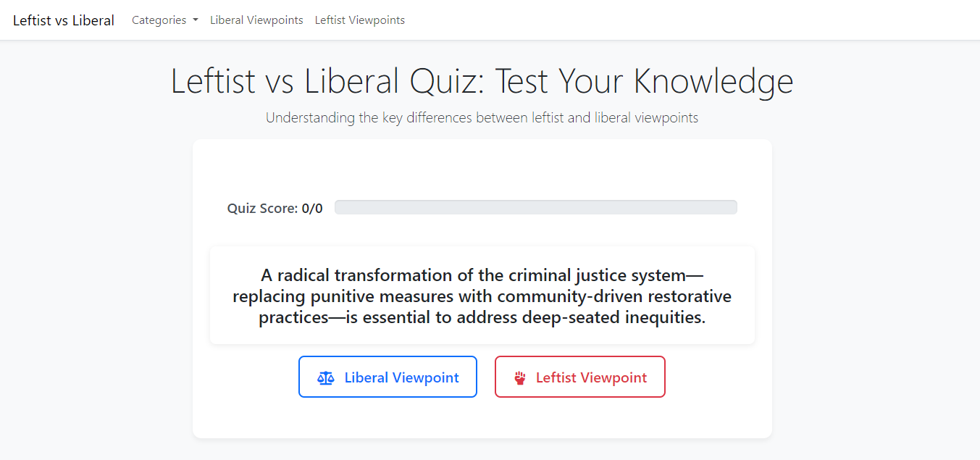Open Leftist Viewpoints navigation link
The height and width of the screenshot is (460, 980).
point(360,20)
